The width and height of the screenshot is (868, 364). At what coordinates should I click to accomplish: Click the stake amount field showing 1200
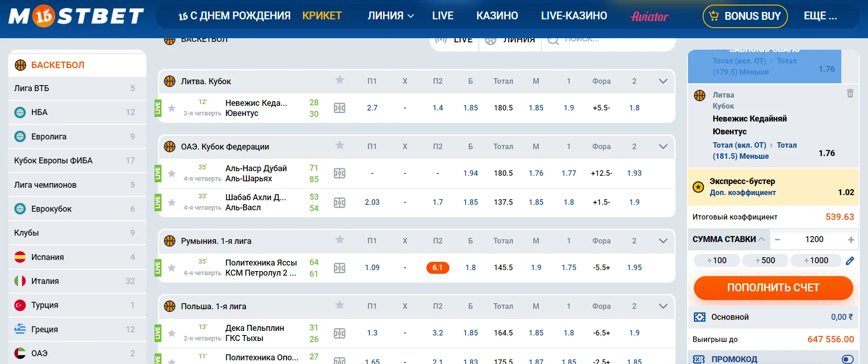pos(814,239)
